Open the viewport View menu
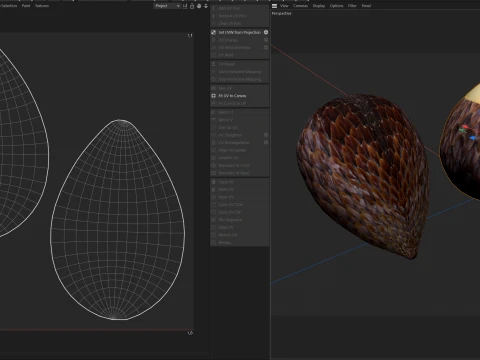Image resolution: width=480 pixels, height=360 pixels. (x=284, y=6)
